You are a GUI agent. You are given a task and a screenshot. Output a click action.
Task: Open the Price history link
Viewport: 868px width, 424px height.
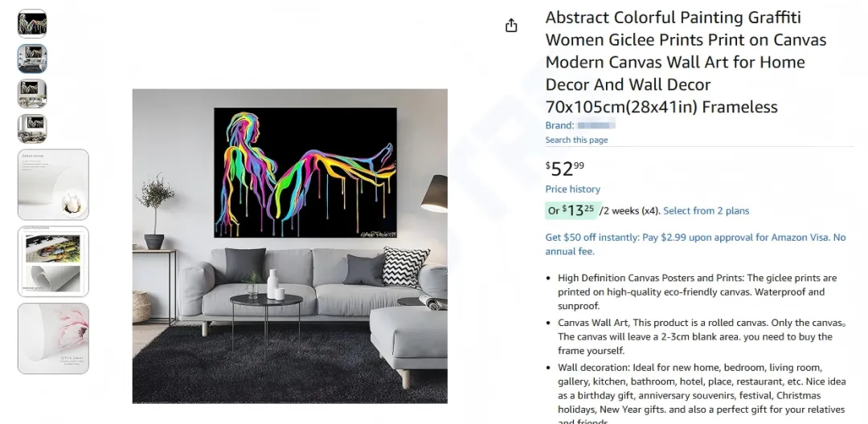(572, 189)
